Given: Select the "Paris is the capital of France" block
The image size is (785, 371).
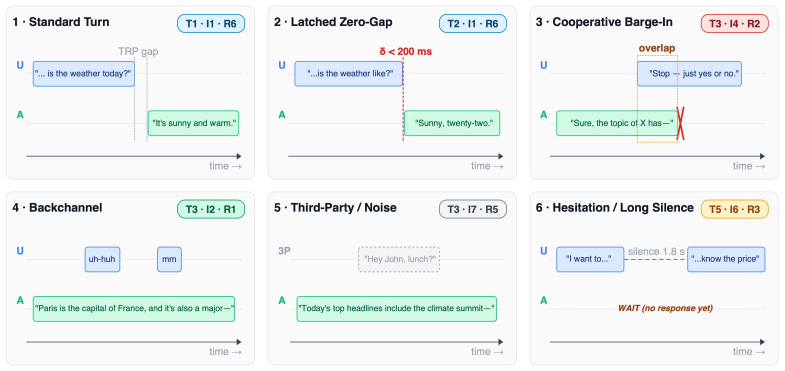Looking at the screenshot, I should pyautogui.click(x=134, y=309).
